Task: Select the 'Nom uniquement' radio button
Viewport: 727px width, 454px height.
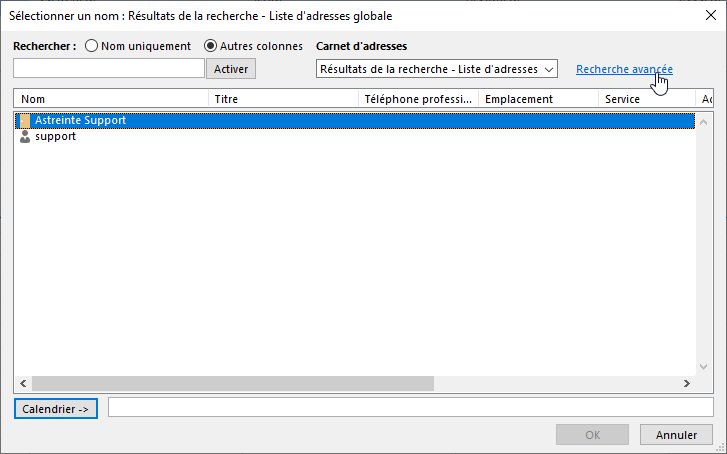Action: pyautogui.click(x=92, y=46)
